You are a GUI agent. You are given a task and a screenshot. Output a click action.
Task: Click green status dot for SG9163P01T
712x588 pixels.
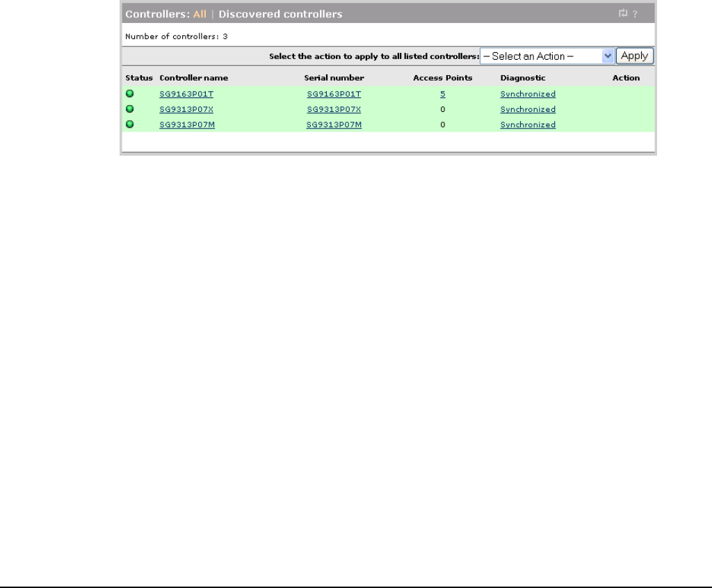[130, 94]
